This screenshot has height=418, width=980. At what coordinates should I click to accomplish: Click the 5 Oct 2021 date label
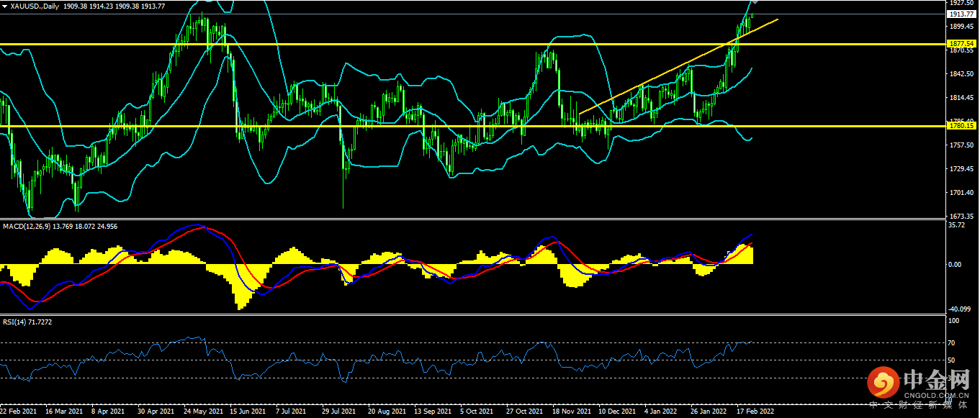[x=477, y=412]
